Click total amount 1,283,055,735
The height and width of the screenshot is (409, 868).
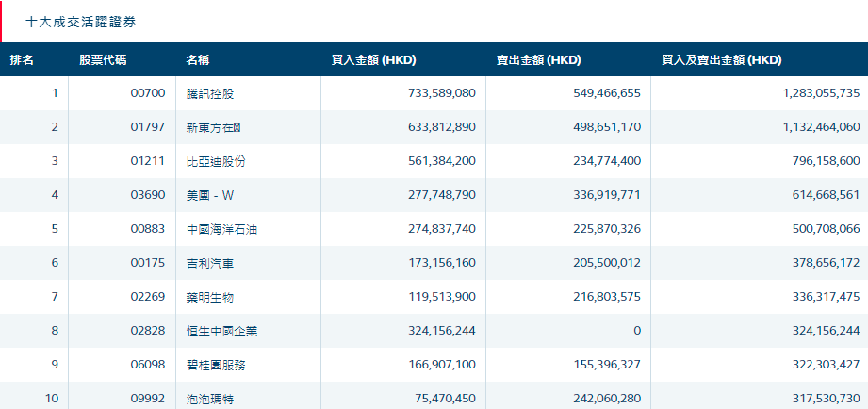[x=822, y=93]
